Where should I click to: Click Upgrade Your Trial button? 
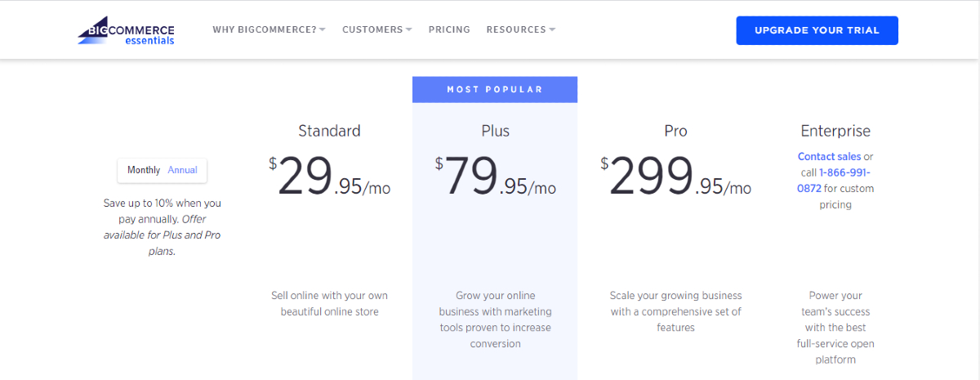[x=817, y=30]
